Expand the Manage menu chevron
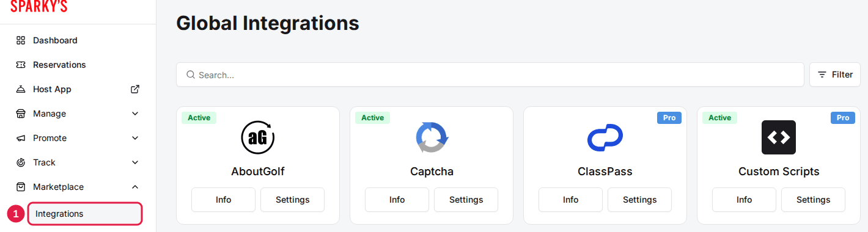The width and height of the screenshot is (868, 232). coord(136,114)
